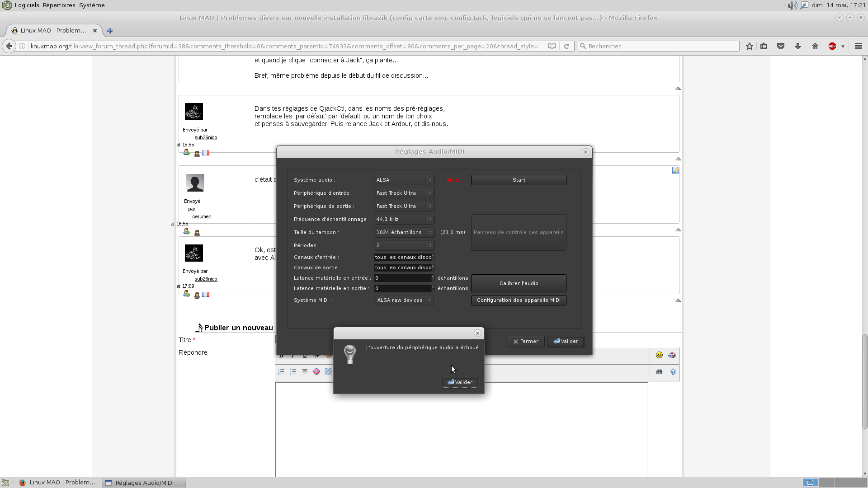Open the Système MIDI dropdown
This screenshot has width=868, height=488.
pos(404,300)
